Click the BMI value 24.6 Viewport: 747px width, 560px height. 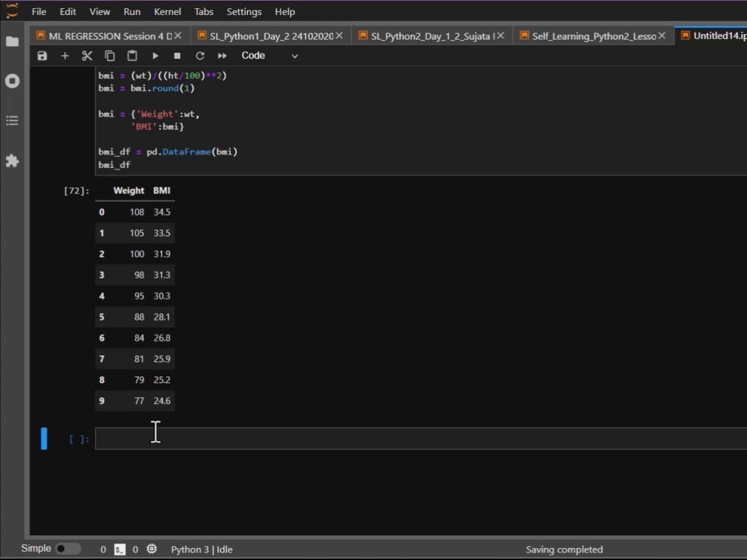(x=161, y=400)
